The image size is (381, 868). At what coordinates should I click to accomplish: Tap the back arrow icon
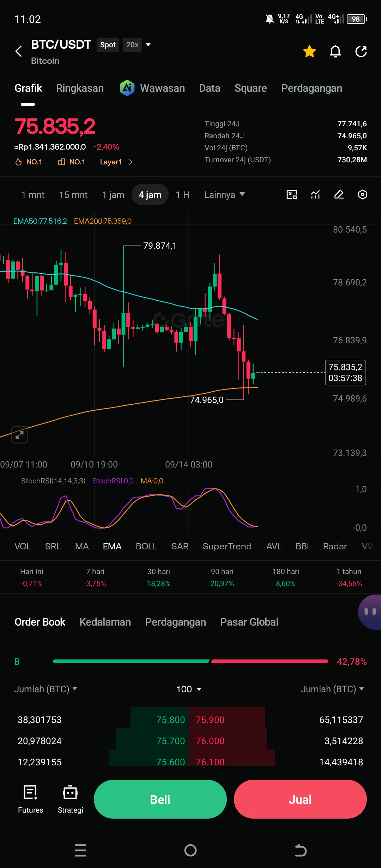(x=19, y=51)
